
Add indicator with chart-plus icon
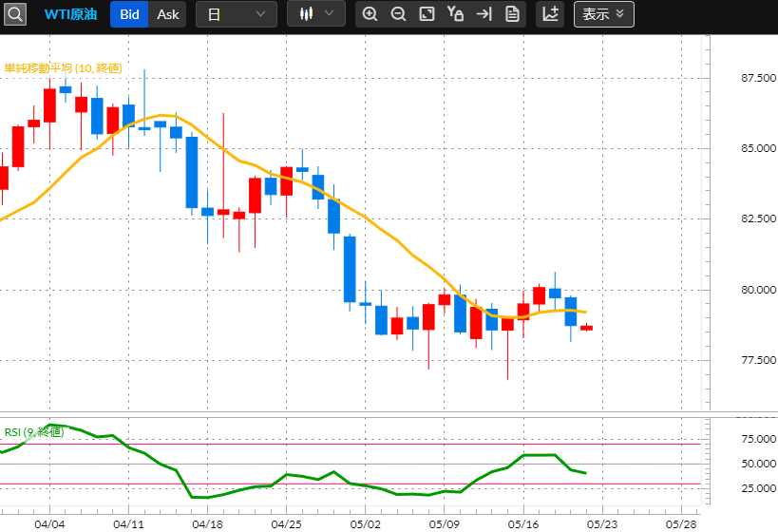[x=550, y=14]
